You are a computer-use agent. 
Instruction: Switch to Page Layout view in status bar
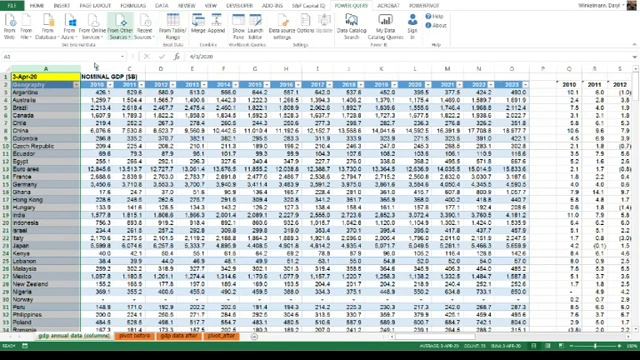point(548,346)
